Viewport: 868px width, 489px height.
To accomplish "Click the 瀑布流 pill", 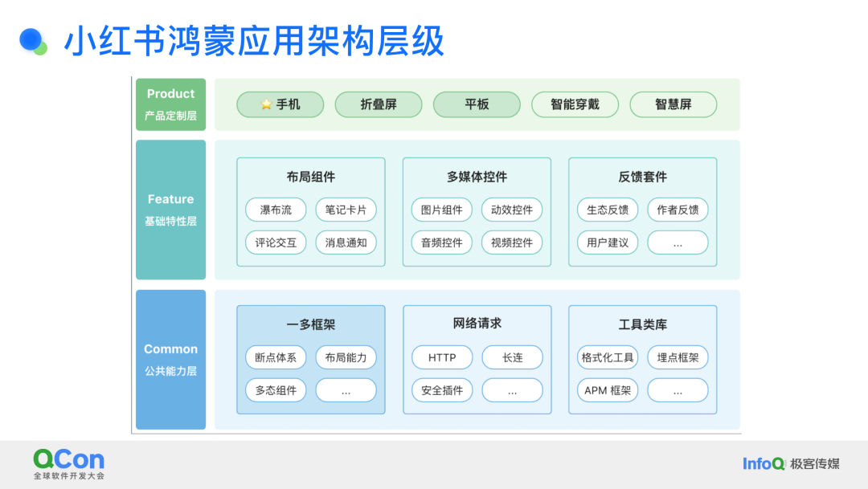I will [x=276, y=210].
